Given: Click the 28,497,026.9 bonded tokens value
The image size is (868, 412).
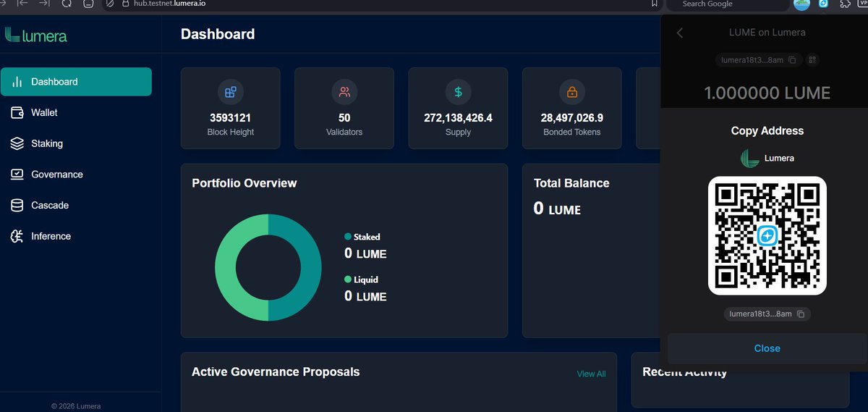Looking at the screenshot, I should pos(572,117).
